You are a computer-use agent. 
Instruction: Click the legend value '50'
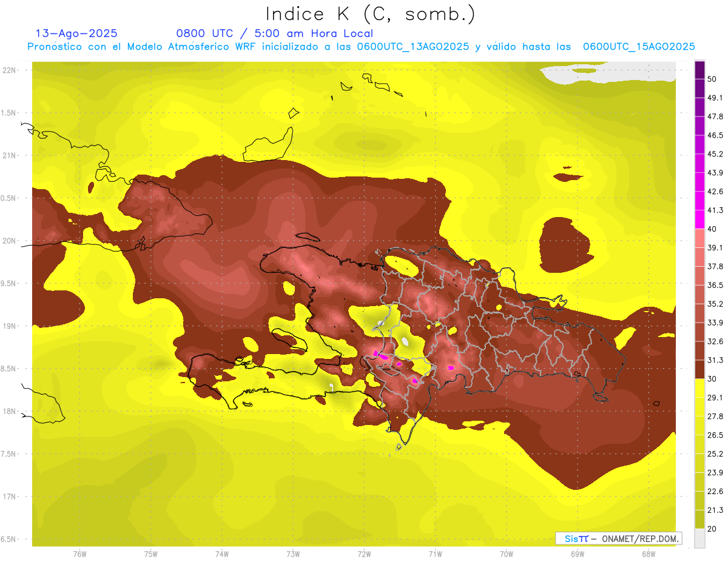[713, 79]
